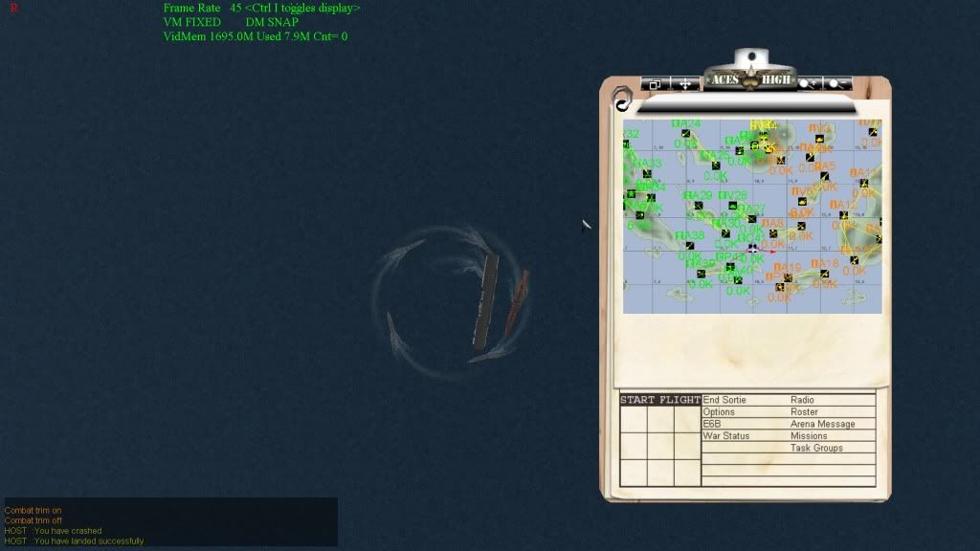Open Task Groups entry
The width and height of the screenshot is (980, 551).
pyautogui.click(x=816, y=448)
